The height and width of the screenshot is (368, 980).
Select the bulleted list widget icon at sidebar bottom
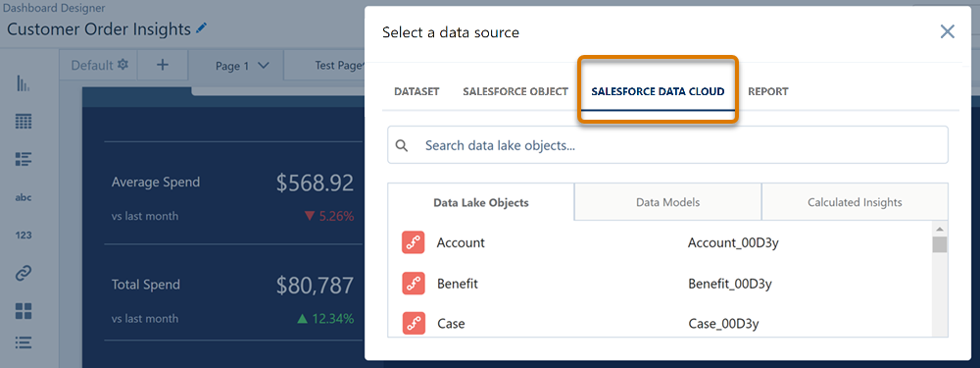[24, 342]
